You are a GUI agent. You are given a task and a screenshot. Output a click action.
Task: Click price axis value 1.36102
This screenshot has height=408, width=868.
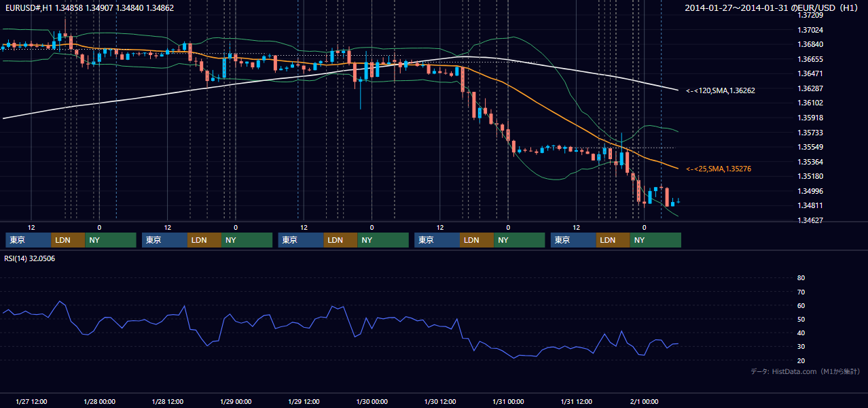coord(810,103)
